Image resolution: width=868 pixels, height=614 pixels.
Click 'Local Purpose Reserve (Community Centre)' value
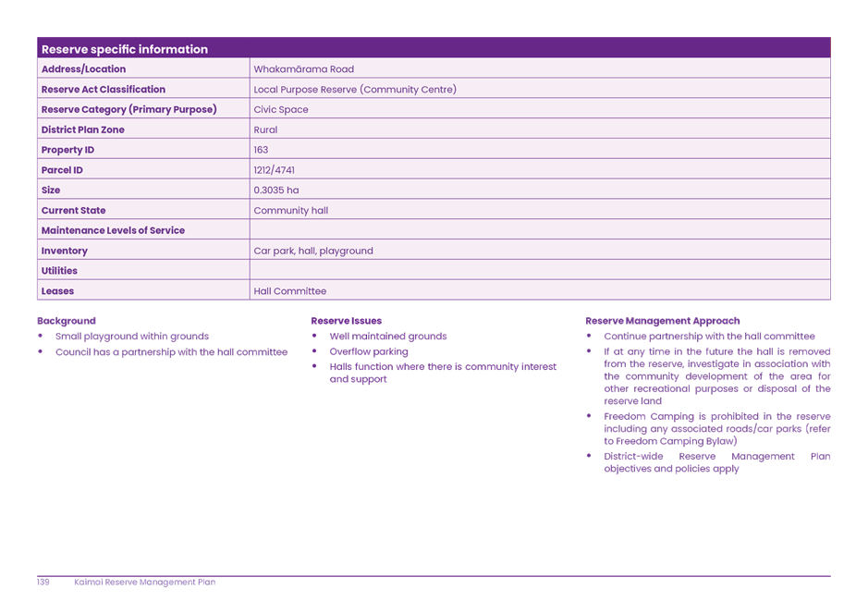click(355, 90)
